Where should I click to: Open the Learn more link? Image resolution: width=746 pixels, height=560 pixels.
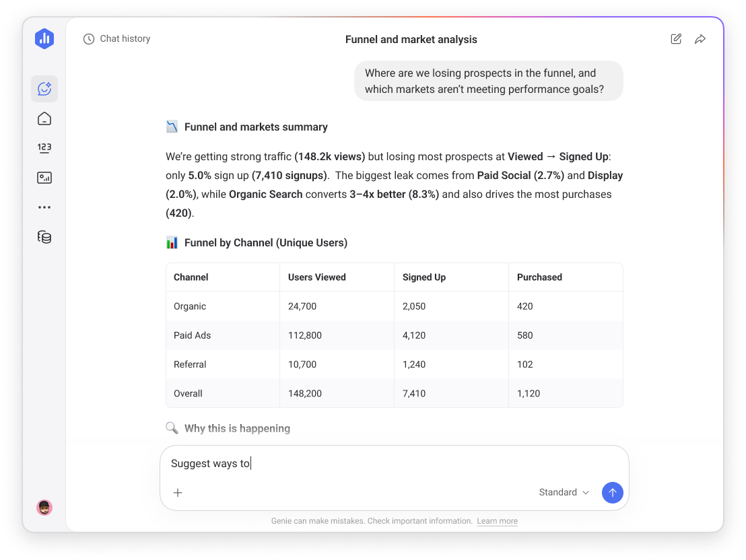497,520
